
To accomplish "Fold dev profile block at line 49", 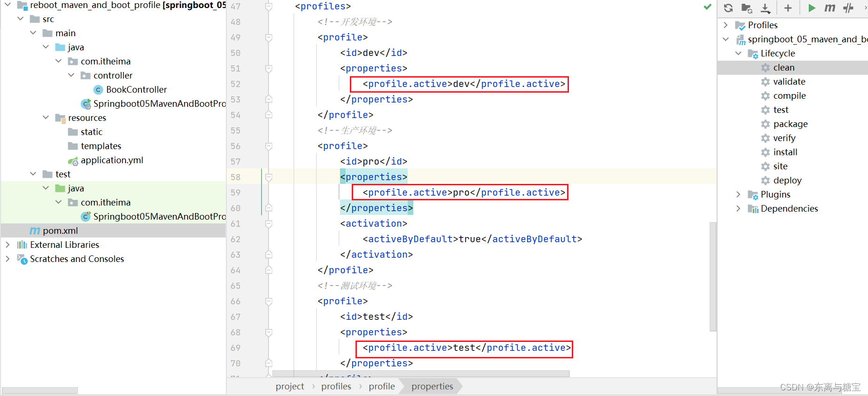I will (x=268, y=38).
